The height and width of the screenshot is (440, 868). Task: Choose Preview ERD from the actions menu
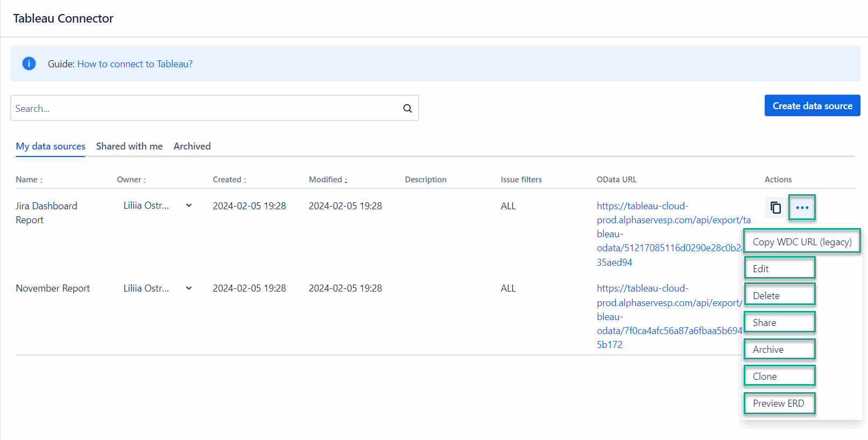click(780, 403)
